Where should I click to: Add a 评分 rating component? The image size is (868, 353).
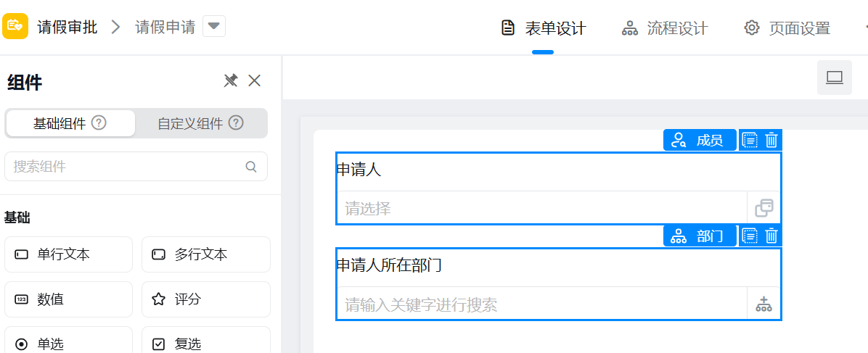click(205, 299)
